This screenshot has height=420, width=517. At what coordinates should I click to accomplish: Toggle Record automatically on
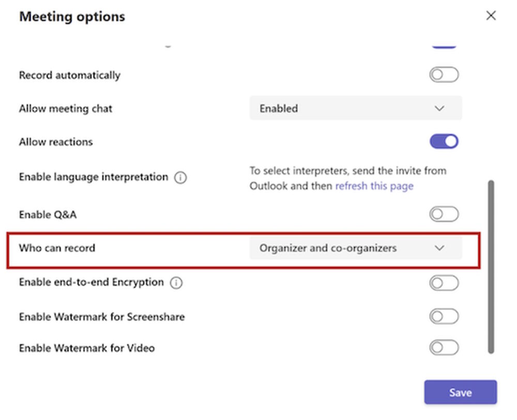(x=444, y=74)
